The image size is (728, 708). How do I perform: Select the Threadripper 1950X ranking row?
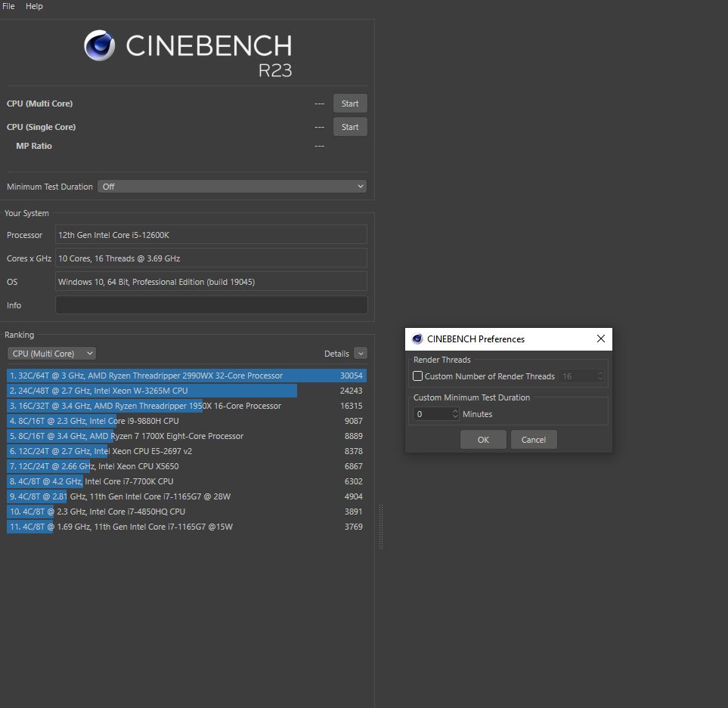click(x=187, y=406)
